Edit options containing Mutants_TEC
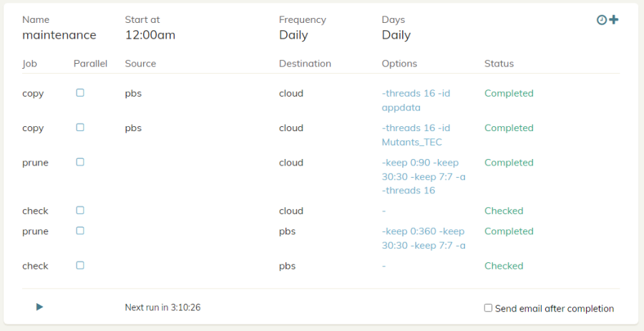Viewport: 644px width, 331px height. tap(416, 135)
